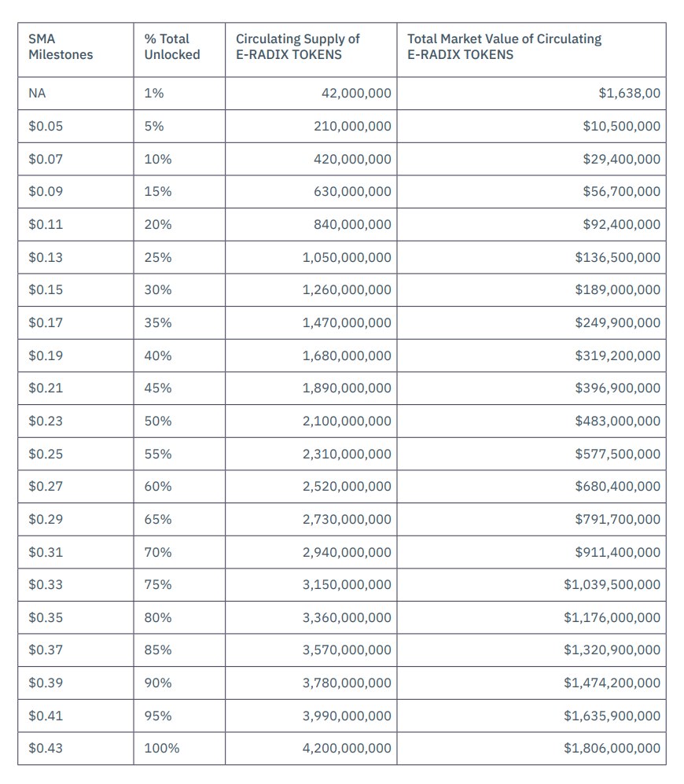Image resolution: width=684 pixels, height=784 pixels.
Task: Click the SMA Milestones column header
Action: click(75, 50)
